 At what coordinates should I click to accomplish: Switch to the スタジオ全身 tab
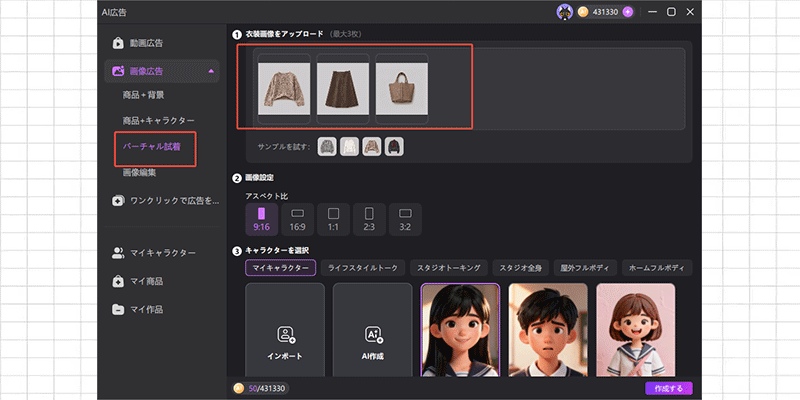click(521, 268)
